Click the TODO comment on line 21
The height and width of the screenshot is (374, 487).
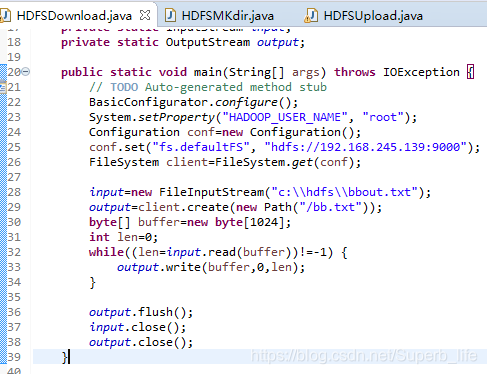pos(208,87)
